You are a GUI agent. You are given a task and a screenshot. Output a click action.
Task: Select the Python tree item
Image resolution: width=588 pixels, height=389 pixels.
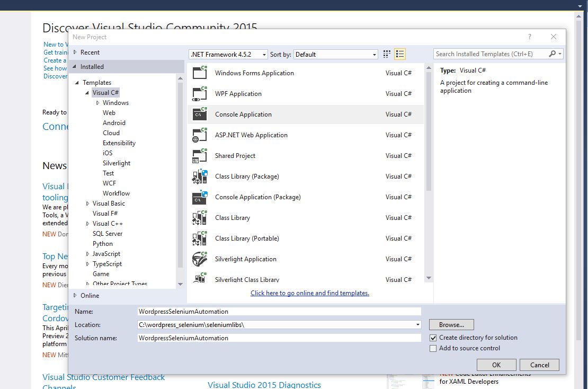pos(103,244)
